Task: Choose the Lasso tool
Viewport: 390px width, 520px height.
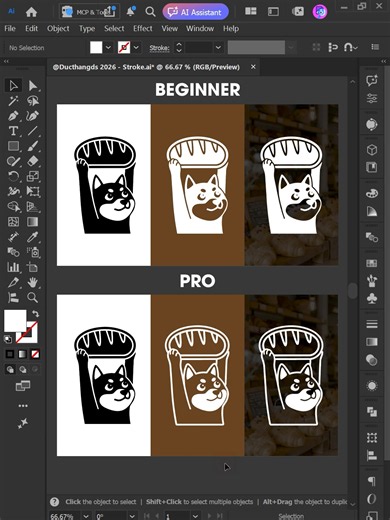Action: coord(33,100)
